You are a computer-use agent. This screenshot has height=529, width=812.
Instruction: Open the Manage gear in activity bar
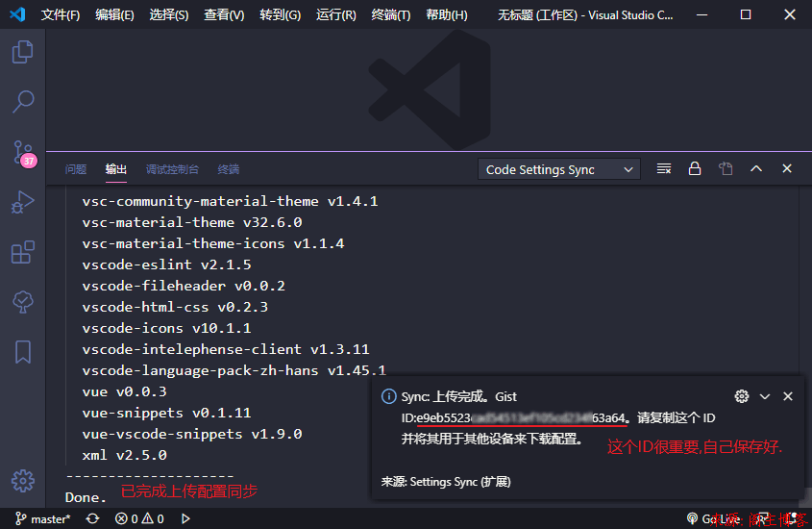click(x=22, y=481)
